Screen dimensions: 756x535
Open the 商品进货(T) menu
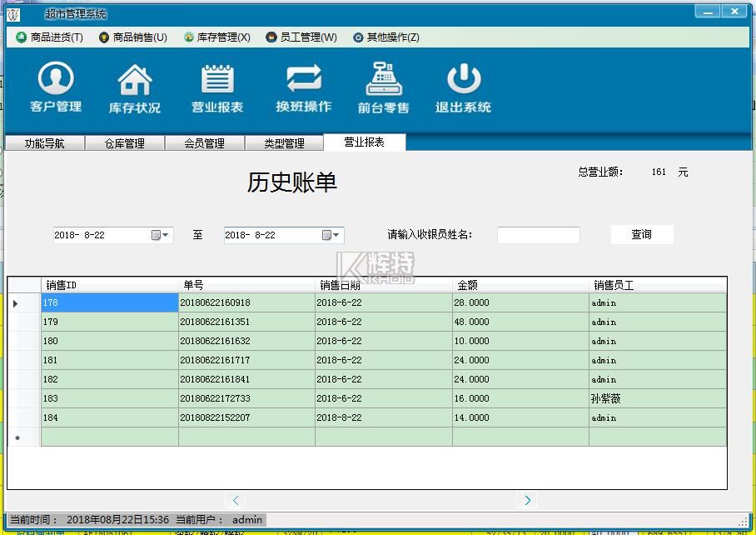[x=50, y=37]
